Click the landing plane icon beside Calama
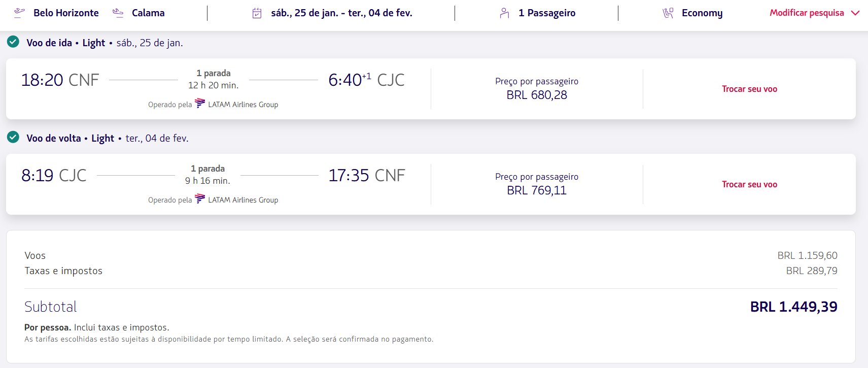The image size is (868, 368). click(x=118, y=13)
